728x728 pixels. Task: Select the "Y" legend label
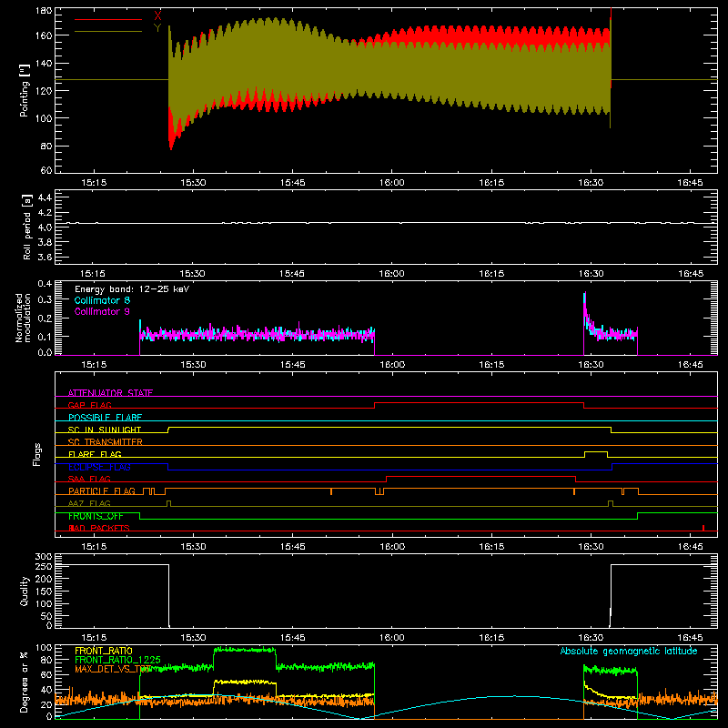click(157, 28)
